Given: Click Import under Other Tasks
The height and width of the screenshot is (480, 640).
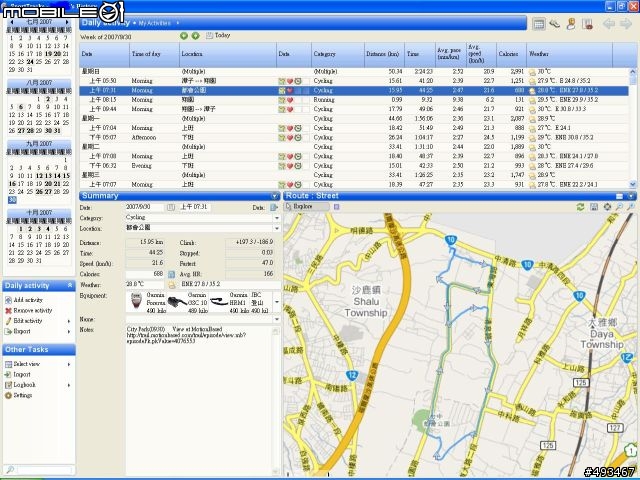Looking at the screenshot, I should 18,374.
